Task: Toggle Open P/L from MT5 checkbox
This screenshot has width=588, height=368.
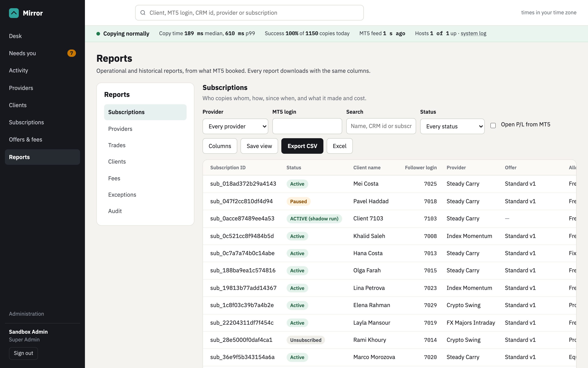Action: (493, 126)
